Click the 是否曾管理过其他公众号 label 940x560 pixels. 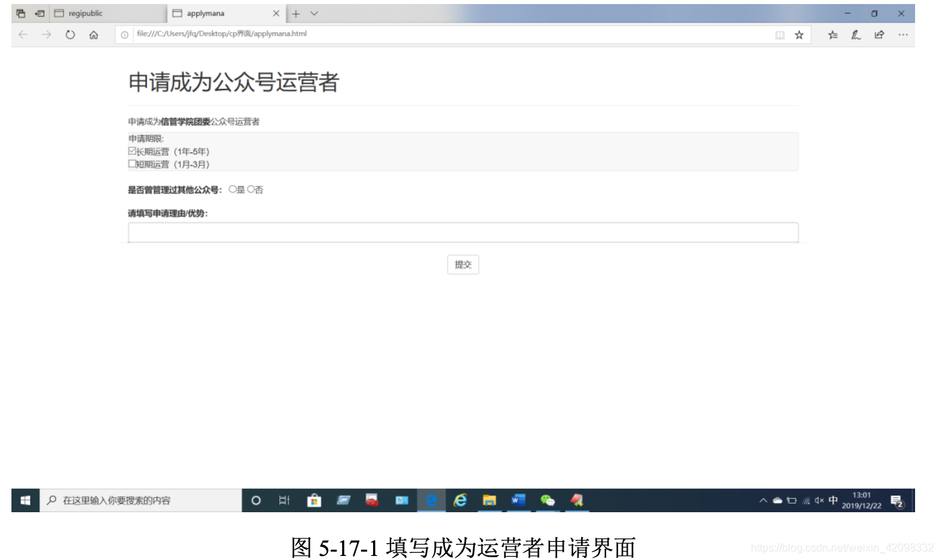coord(175,190)
